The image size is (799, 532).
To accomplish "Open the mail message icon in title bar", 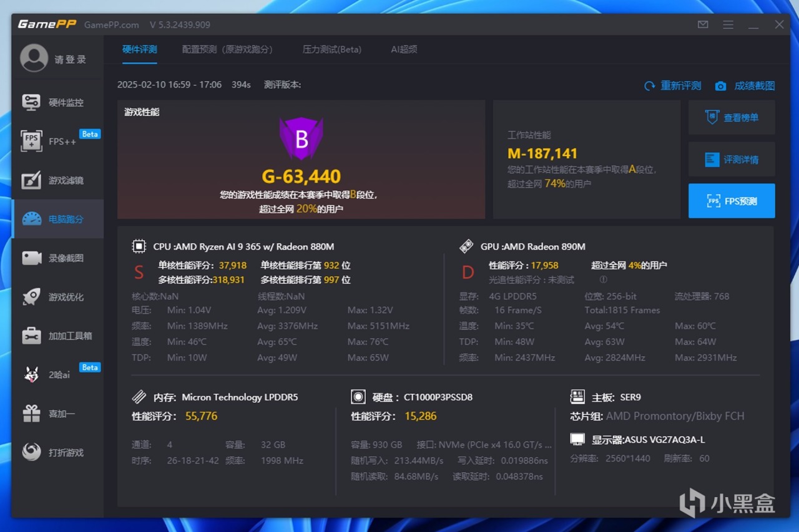I will tap(703, 25).
